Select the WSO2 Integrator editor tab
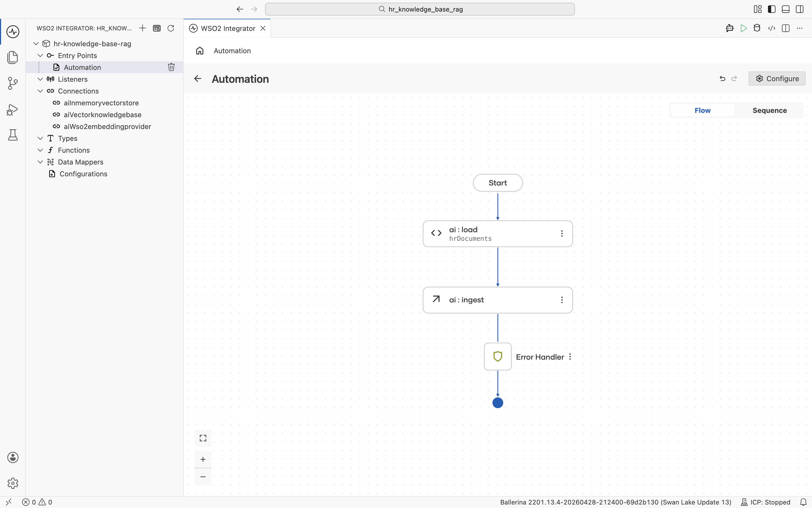Viewport: 812px width, 508px height. [228, 28]
